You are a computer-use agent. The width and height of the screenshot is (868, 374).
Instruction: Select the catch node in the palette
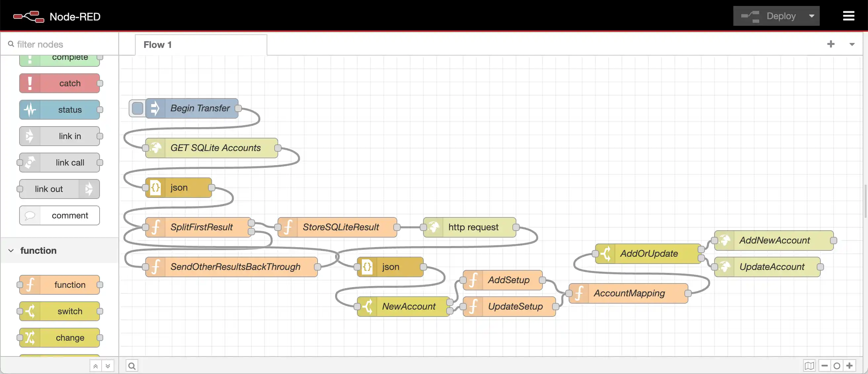59,83
